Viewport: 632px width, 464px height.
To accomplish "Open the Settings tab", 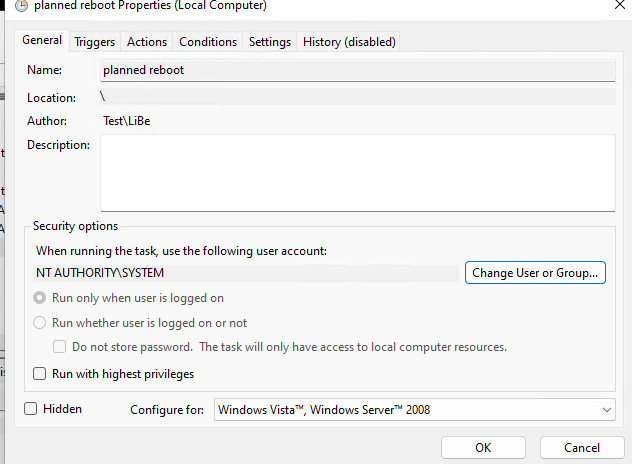I will (270, 42).
